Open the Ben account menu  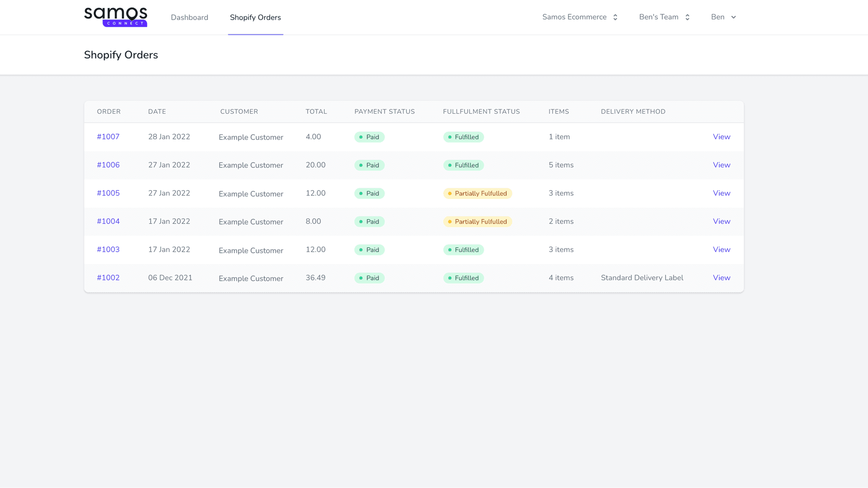723,17
